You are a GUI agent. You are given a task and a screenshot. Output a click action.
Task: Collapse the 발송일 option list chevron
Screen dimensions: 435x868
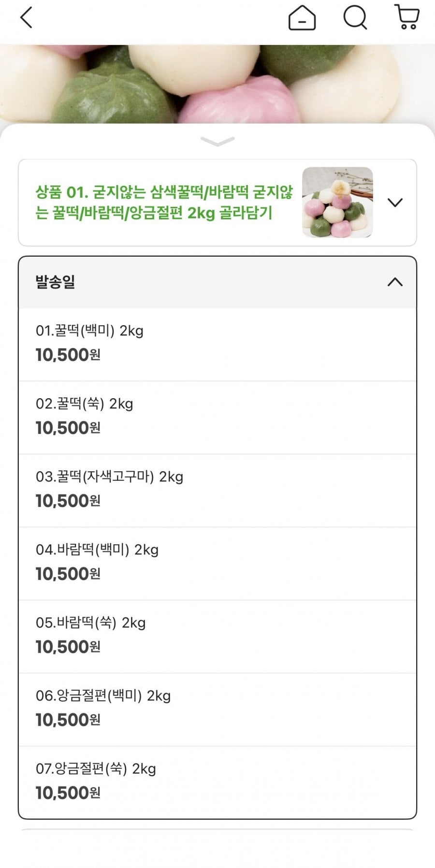pyautogui.click(x=395, y=282)
